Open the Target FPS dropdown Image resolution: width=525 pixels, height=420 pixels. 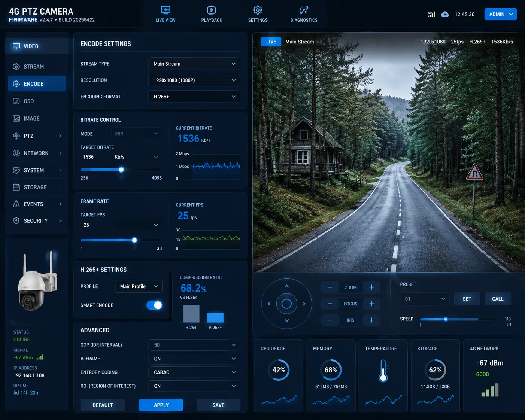pyautogui.click(x=121, y=225)
